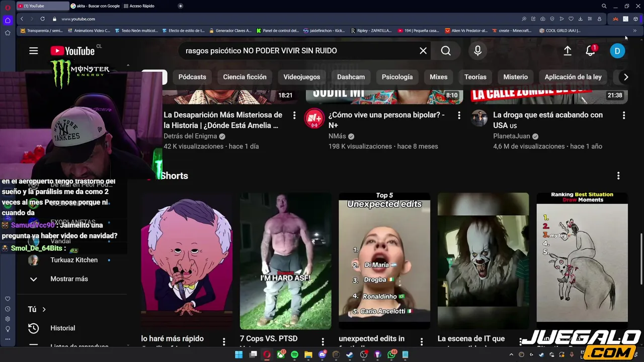Take a snapshot with the camera icon

click(542, 19)
